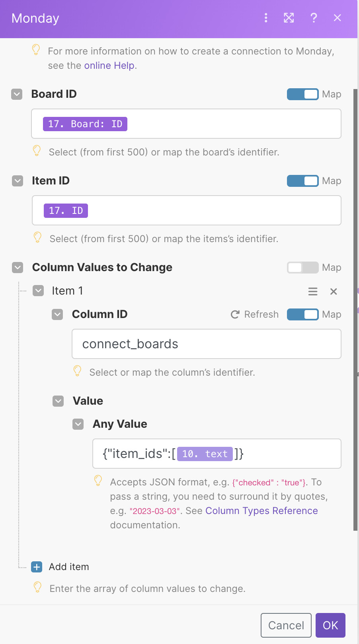This screenshot has height=644, width=359.
Task: Collapse the Board ID section chevron
Action: (17, 94)
